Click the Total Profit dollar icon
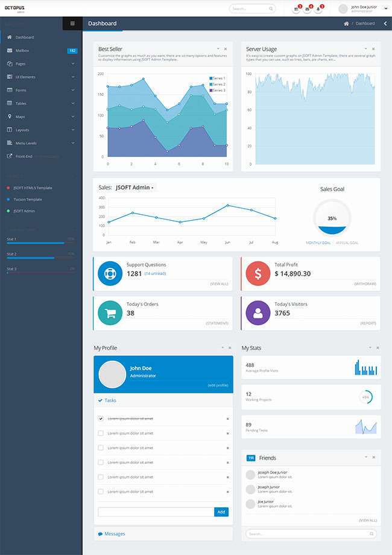The height and width of the screenshot is (555, 392). coord(258,273)
